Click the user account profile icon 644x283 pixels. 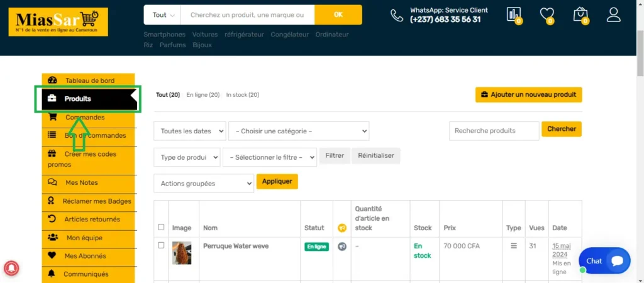613,15
